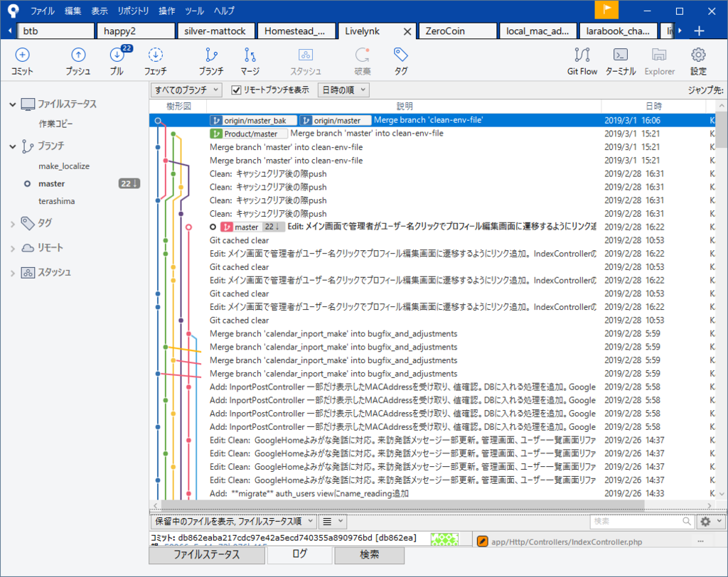Image resolution: width=728 pixels, height=577 pixels.
Task: Switch to the local_mac_ad... repository tab
Action: [537, 31]
